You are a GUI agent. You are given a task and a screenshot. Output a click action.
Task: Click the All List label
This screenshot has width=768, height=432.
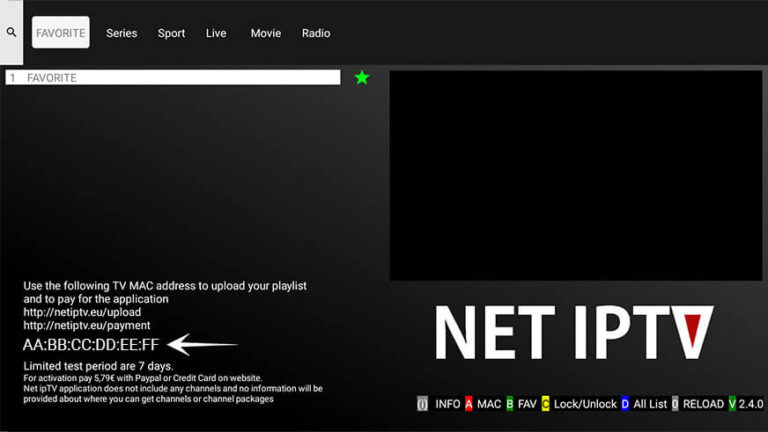tap(650, 404)
